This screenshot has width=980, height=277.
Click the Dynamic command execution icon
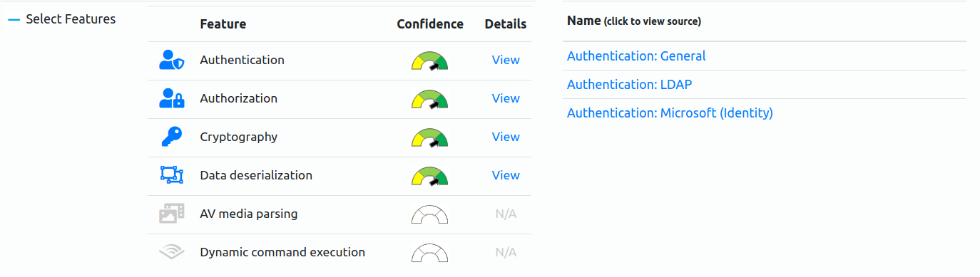(x=171, y=252)
